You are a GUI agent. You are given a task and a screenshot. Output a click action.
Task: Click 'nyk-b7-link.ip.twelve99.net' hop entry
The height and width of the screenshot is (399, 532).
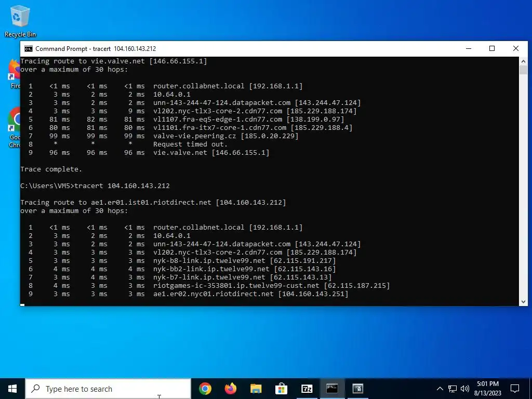pyautogui.click(x=209, y=277)
